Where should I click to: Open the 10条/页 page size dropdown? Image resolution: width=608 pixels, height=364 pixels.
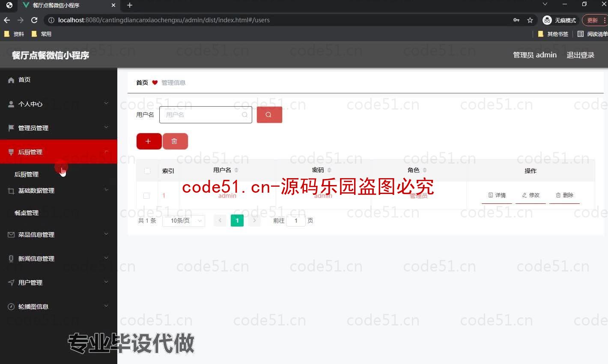coord(184,221)
